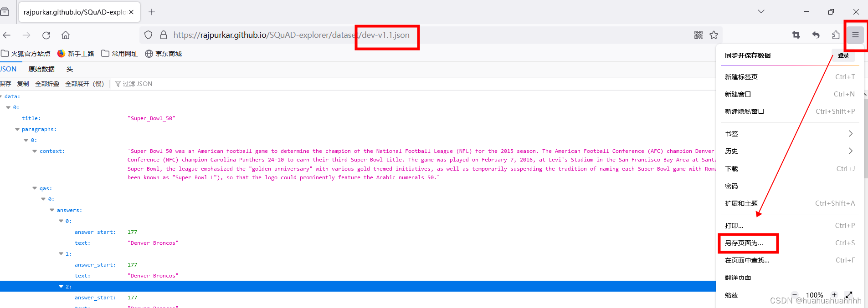
Task: Open the browser home page
Action: click(66, 35)
